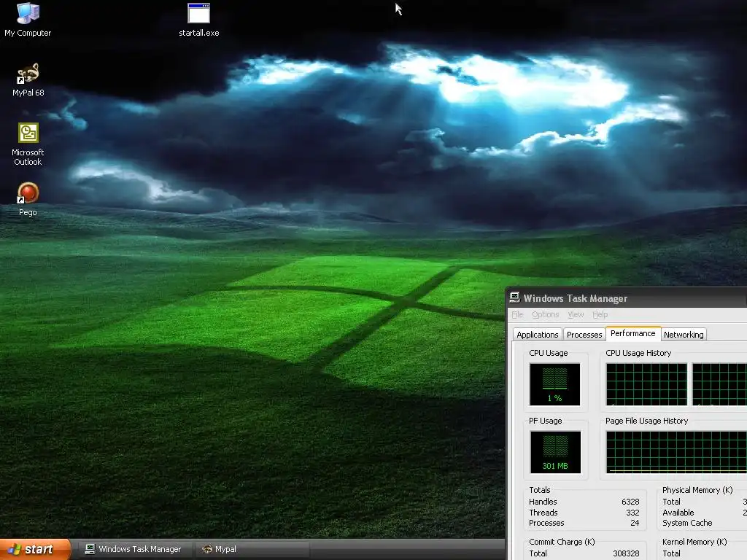Switch to the Applications tab
Screen dimensions: 747x560
click(538, 334)
